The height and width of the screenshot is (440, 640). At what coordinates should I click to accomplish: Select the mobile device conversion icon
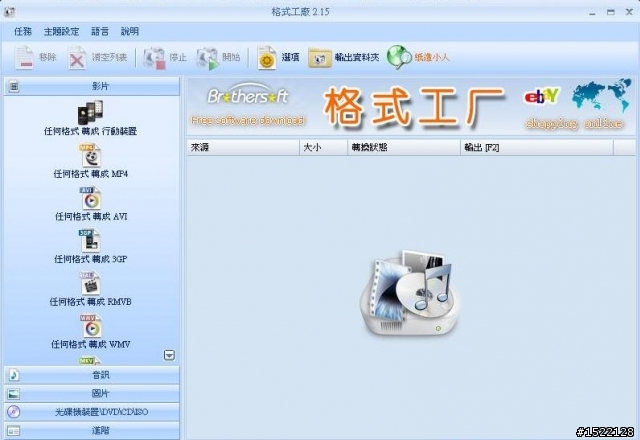point(91,112)
